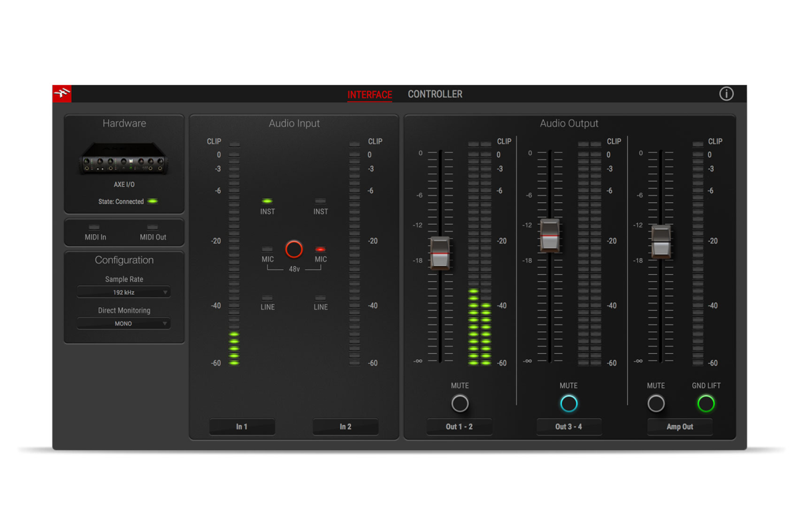Open the info icon at top right
The height and width of the screenshot is (532, 798).
[x=726, y=94]
